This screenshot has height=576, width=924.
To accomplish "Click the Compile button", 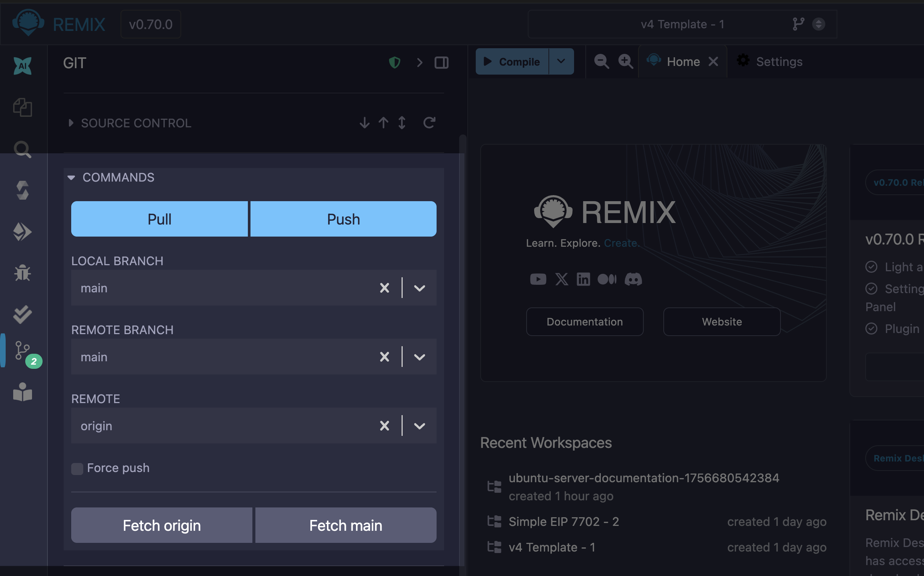I will 512,61.
